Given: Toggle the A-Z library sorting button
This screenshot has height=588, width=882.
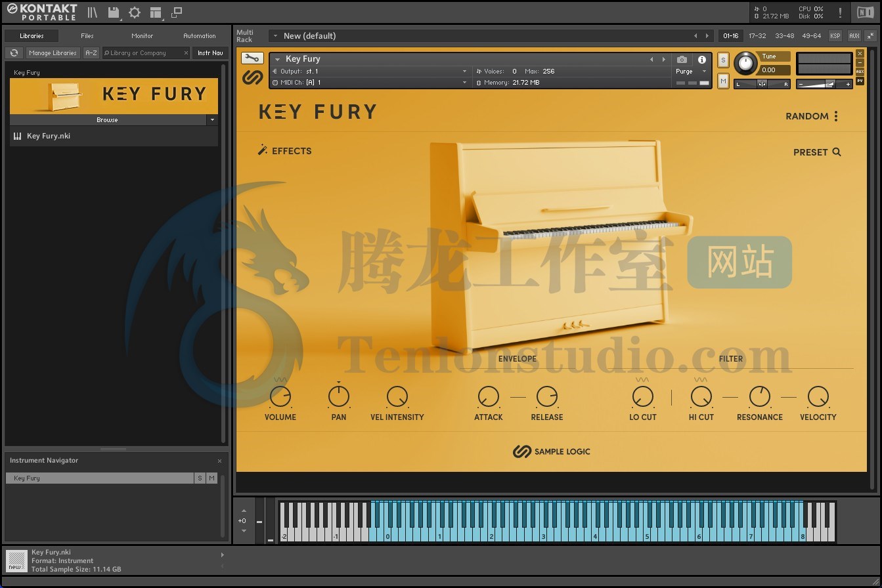Looking at the screenshot, I should point(91,52).
